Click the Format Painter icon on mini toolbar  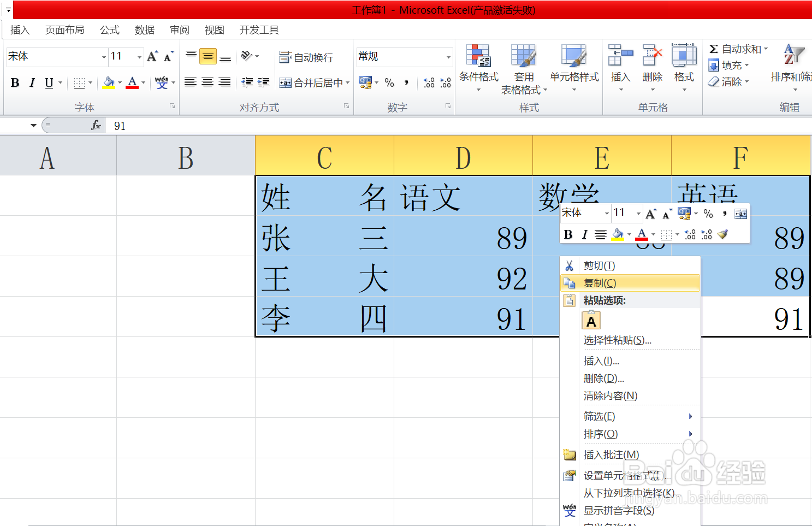pos(722,234)
